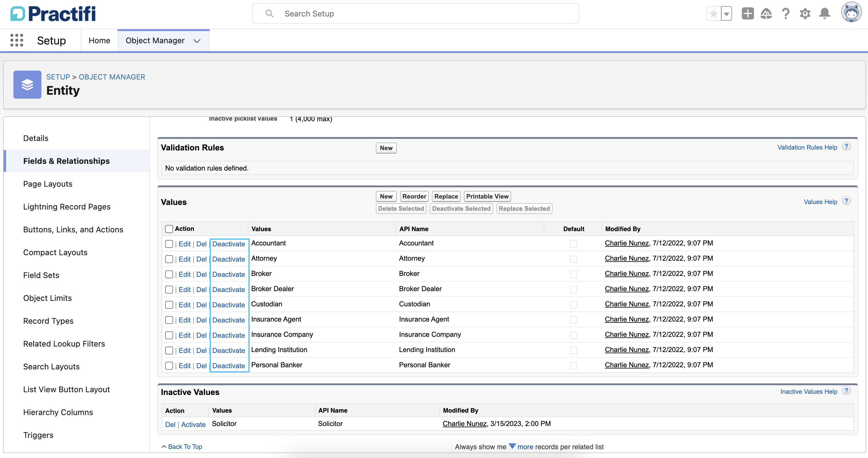
Task: Check the Personal Banker row checkbox
Action: 169,366
